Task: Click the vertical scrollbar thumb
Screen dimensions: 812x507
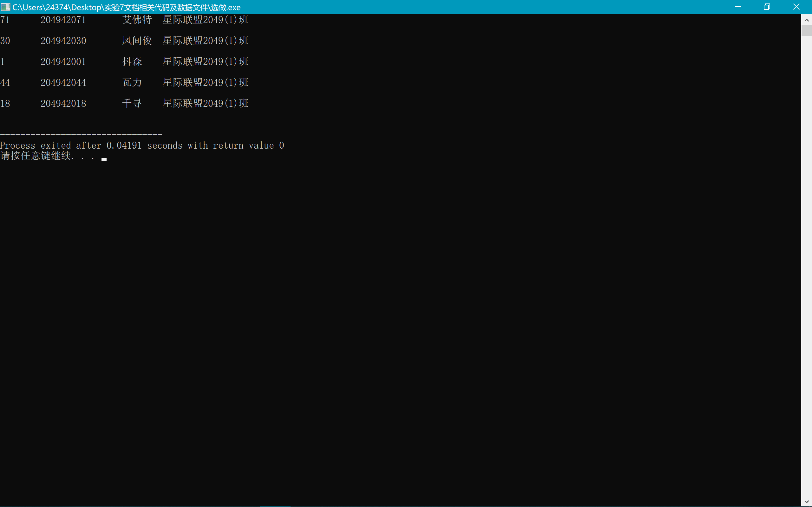Action: [x=807, y=30]
